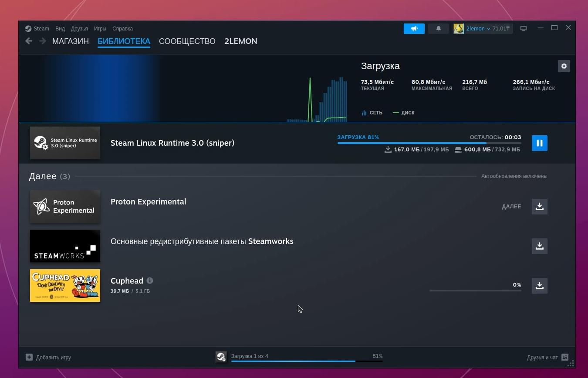Click the 600,8 МБ / 732,9 МБ disk size

pos(487,150)
